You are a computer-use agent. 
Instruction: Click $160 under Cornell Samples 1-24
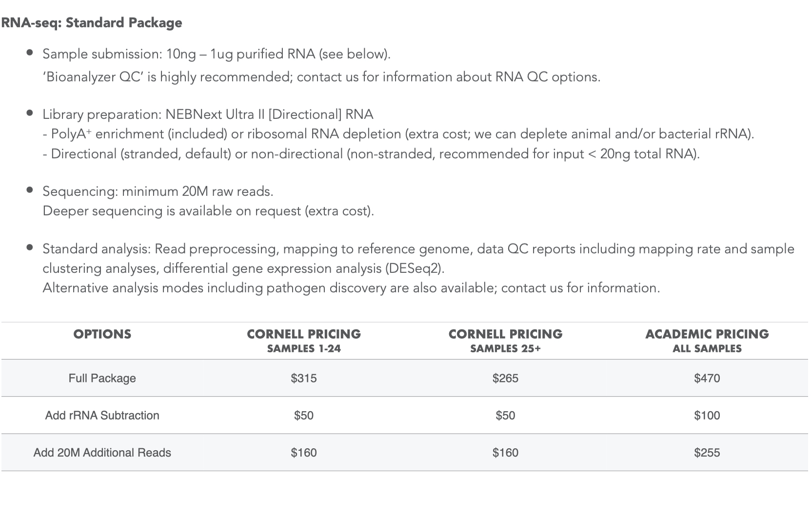(303, 453)
